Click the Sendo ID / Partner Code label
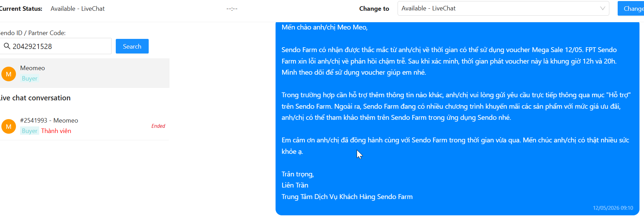The height and width of the screenshot is (216, 644). point(33,33)
